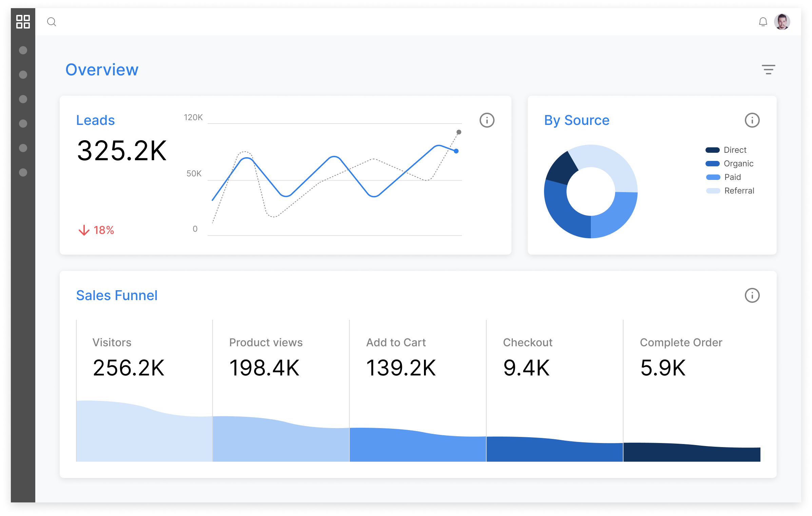The height and width of the screenshot is (516, 812).
Task: Toggle the Organic legend entry
Action: click(x=738, y=164)
